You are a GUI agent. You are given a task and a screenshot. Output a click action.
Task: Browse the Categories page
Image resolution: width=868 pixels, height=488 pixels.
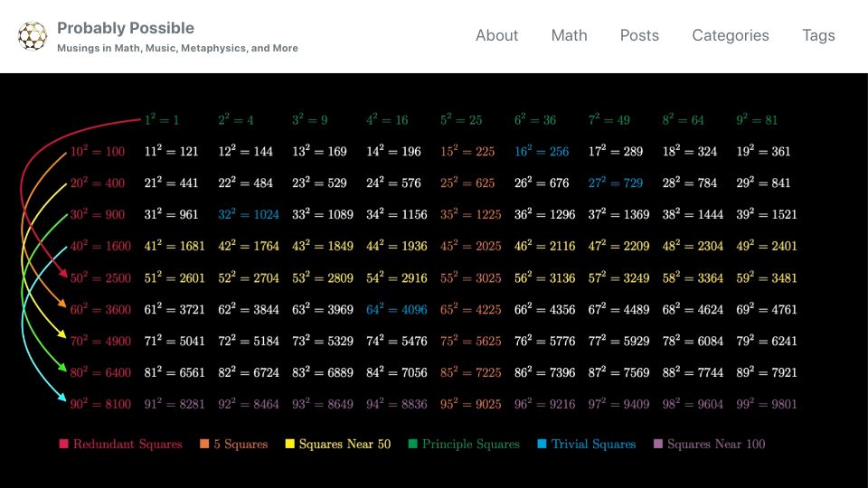[731, 35]
